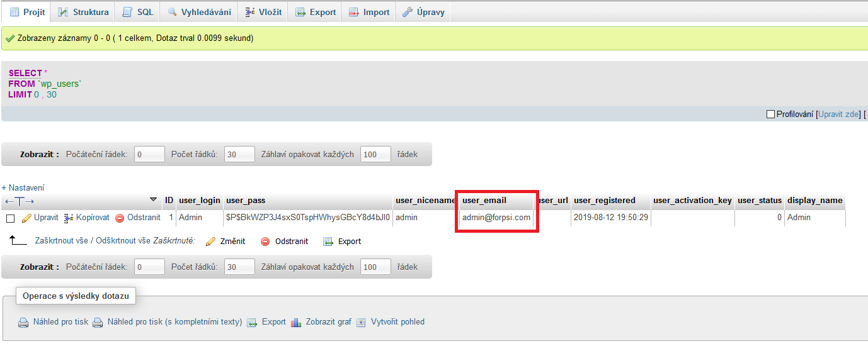Select all rows via Zaškrtnout vše
This screenshot has width=868, height=351.
point(62,241)
